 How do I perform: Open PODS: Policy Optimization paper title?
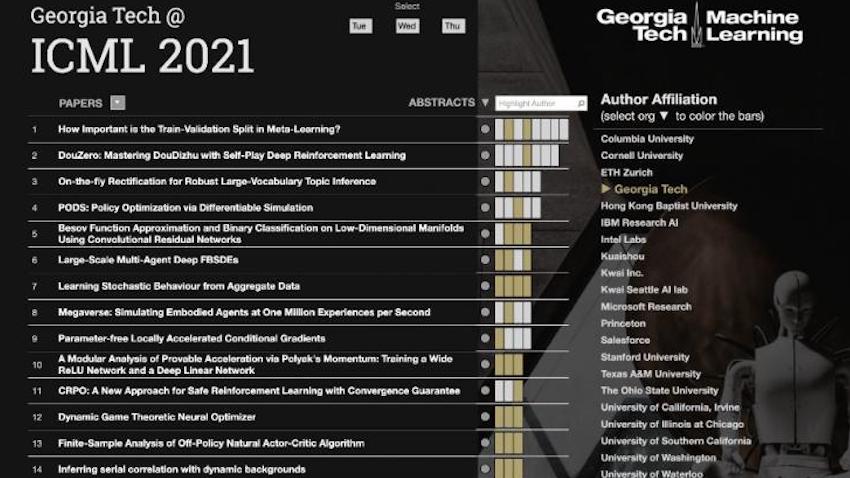pyautogui.click(x=185, y=208)
